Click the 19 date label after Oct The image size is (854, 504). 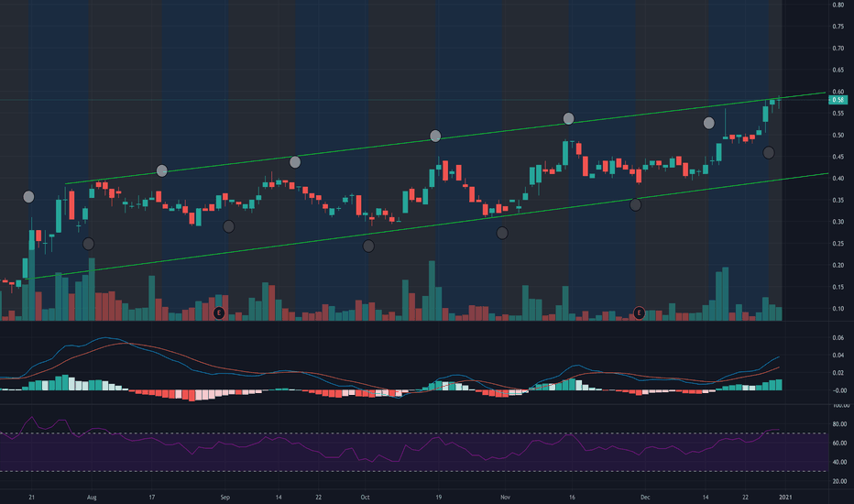(x=438, y=497)
